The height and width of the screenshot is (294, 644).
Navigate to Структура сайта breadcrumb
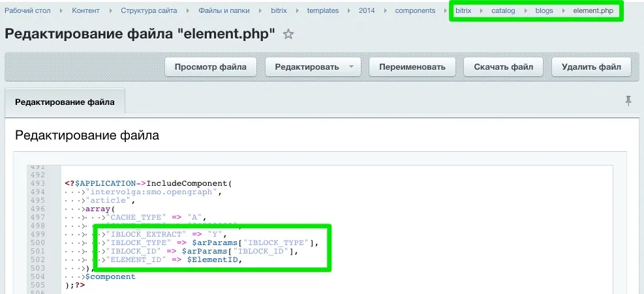(149, 11)
